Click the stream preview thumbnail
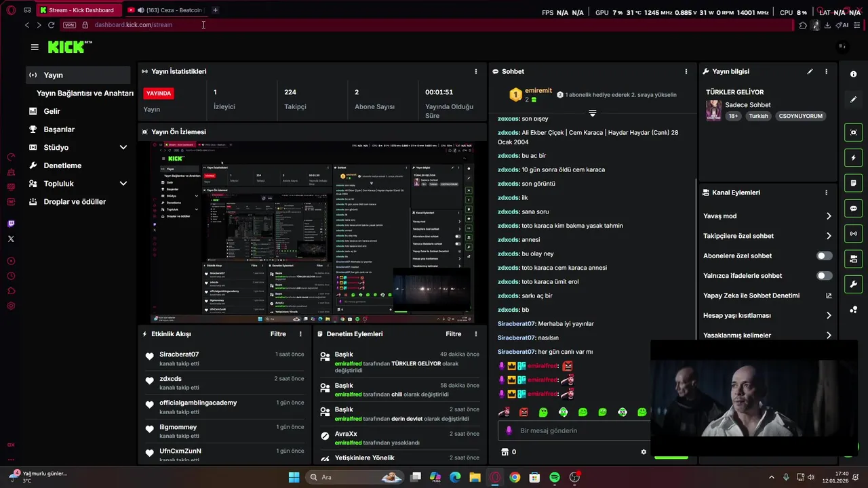 313,232
